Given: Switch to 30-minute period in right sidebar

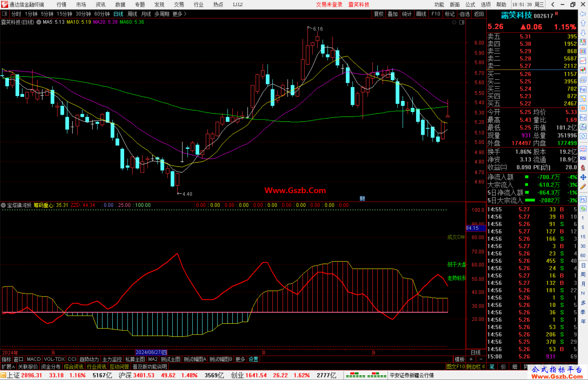Looking at the screenshot, I should pyautogui.click(x=583, y=246).
